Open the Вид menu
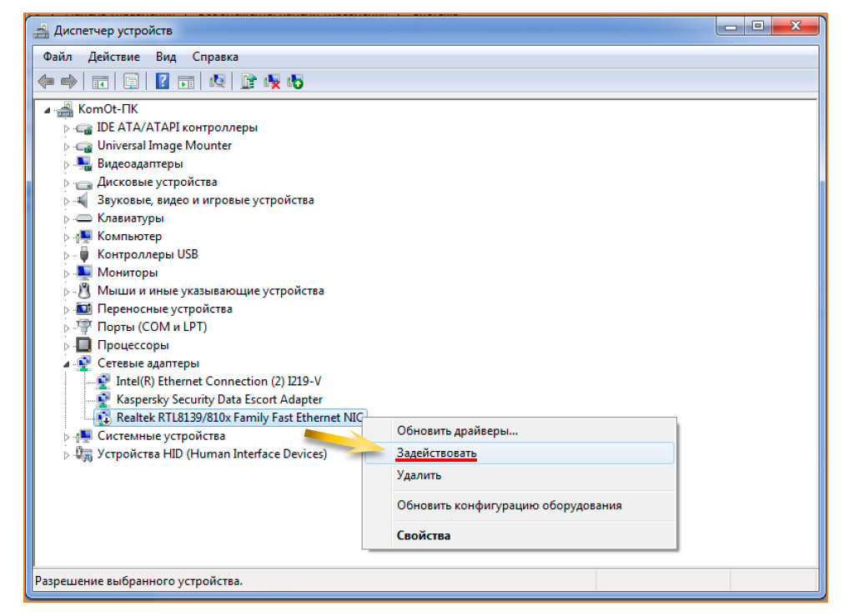The height and width of the screenshot is (616, 844). [166, 57]
